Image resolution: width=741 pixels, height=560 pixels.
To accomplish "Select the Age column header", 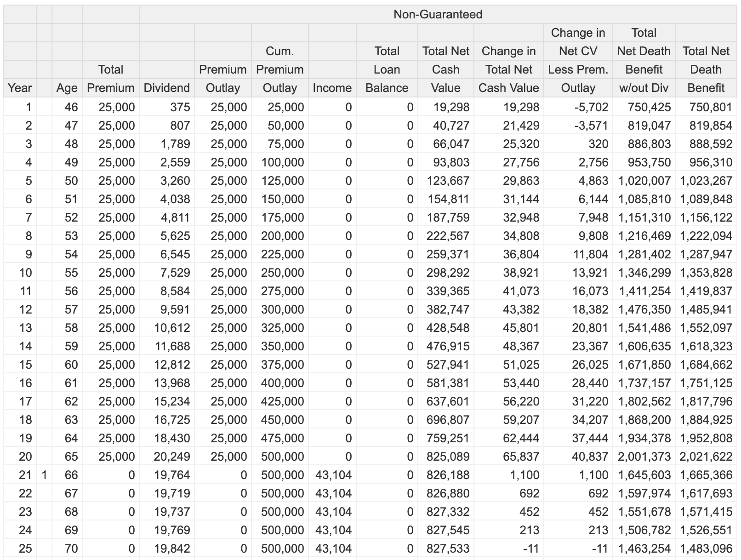I will [67, 88].
